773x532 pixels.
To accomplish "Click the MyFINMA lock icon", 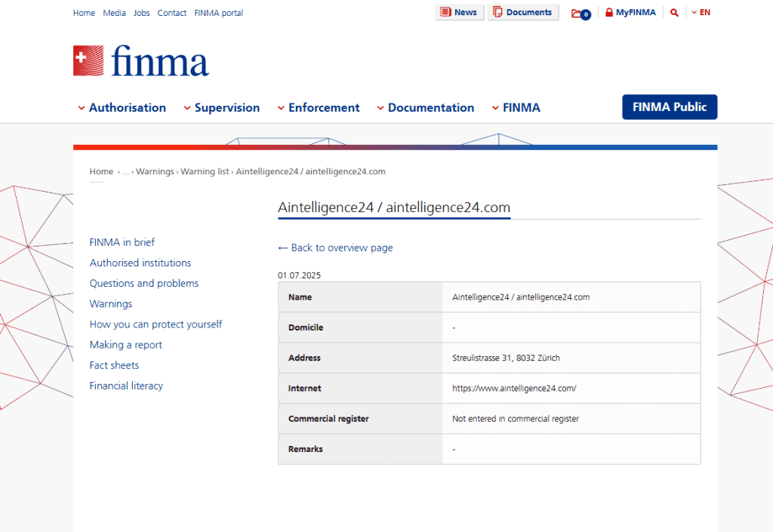I will (609, 12).
